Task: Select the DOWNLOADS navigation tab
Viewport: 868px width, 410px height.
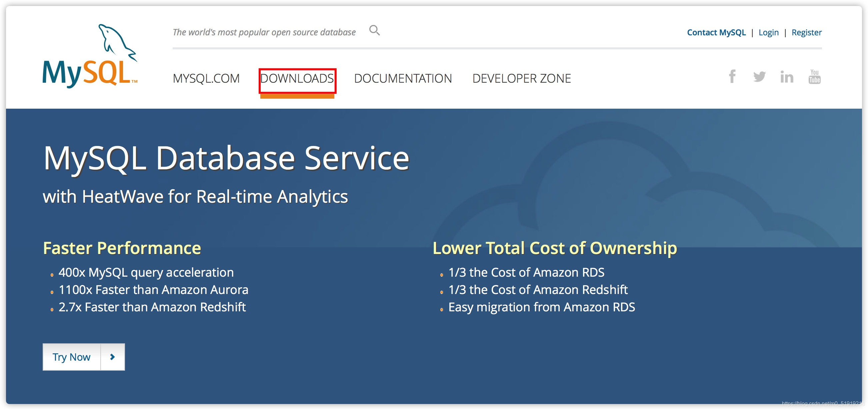Action: 297,78
